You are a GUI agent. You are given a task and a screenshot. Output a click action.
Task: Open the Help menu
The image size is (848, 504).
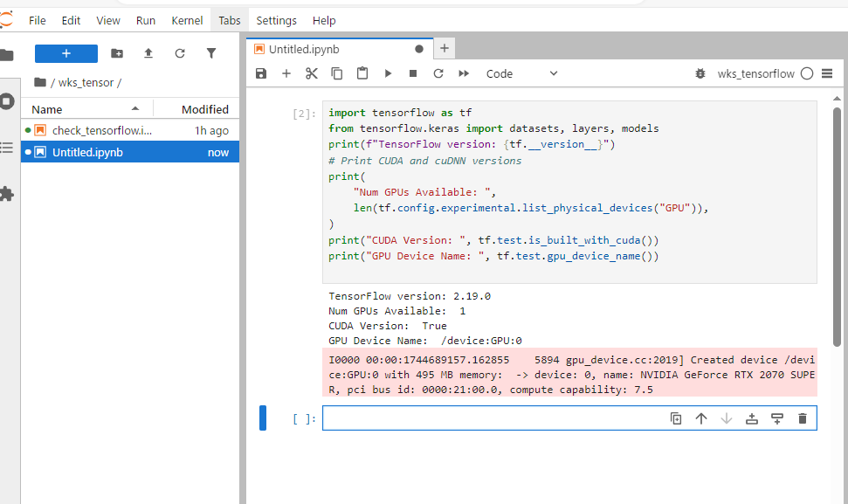click(x=324, y=21)
